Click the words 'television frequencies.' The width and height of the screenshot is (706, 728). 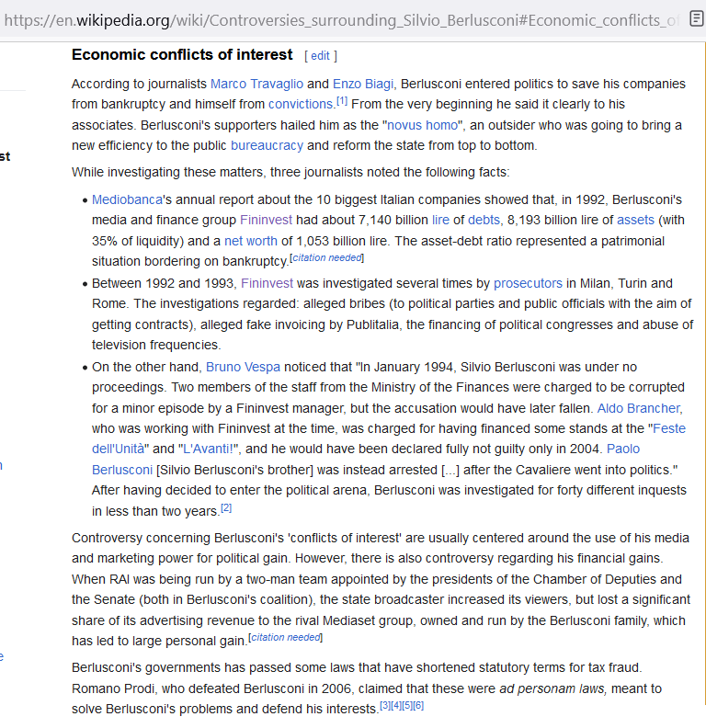pyautogui.click(x=156, y=346)
